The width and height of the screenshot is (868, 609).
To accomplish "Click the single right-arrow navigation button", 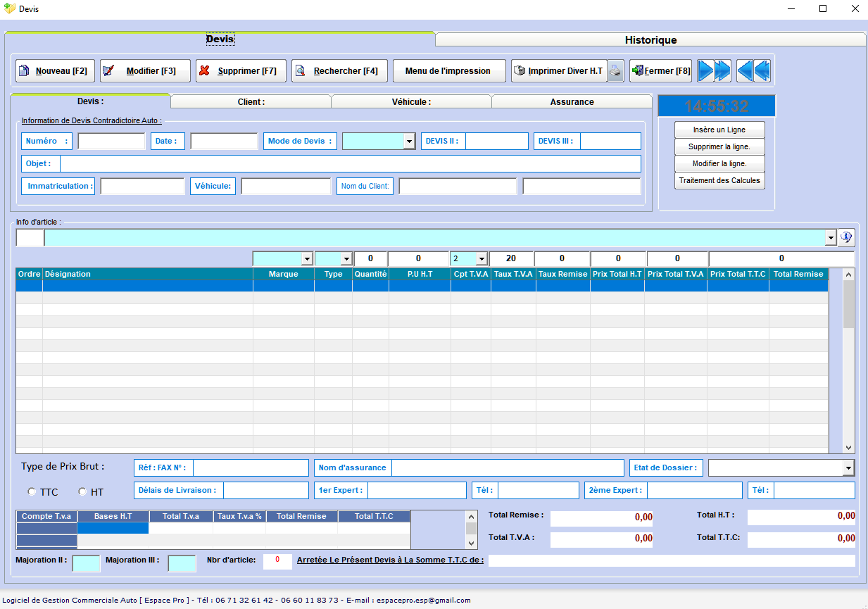I will pyautogui.click(x=705, y=71).
